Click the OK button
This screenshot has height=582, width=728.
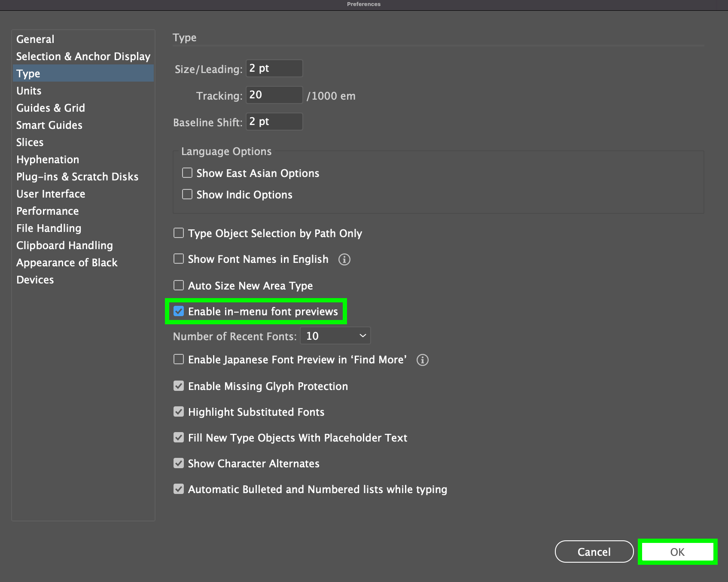(677, 552)
